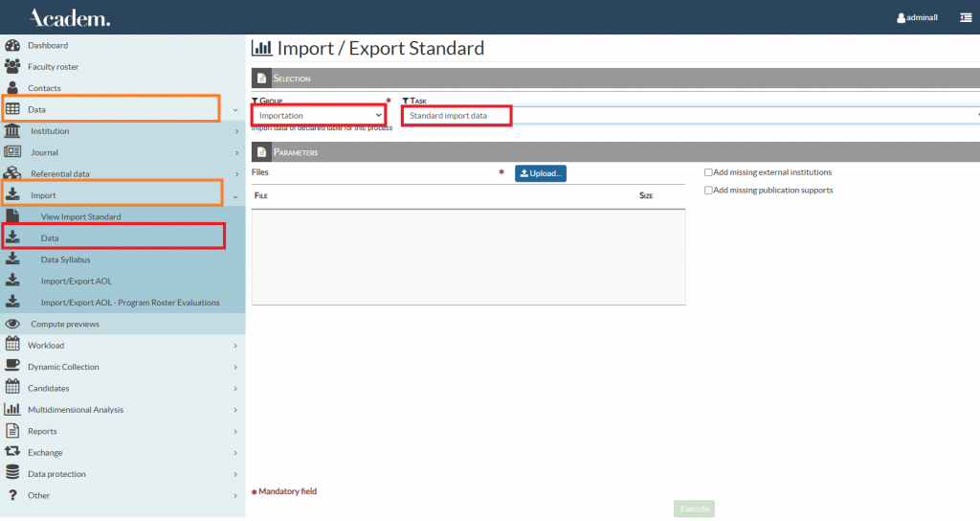980x521 pixels.
Task: Click the Institution building icon
Action: point(12,131)
